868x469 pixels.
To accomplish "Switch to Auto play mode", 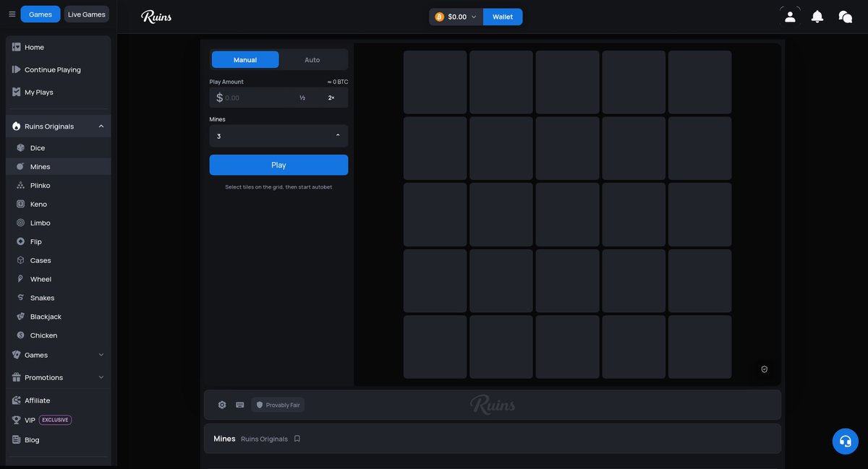I will (x=312, y=60).
